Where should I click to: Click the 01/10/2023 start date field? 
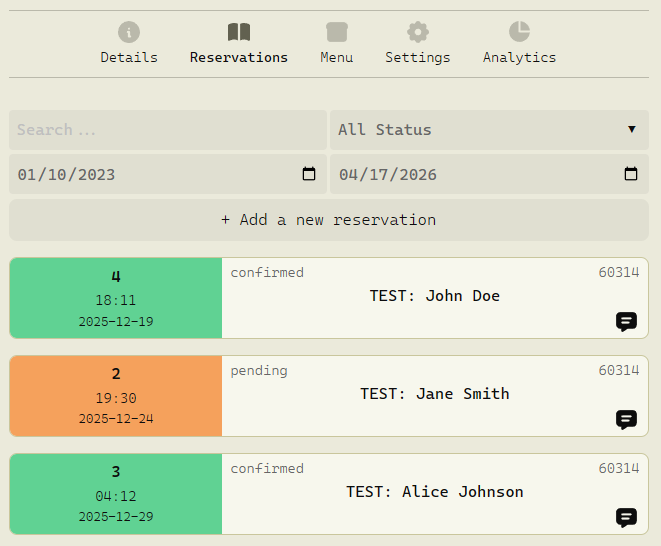[150, 174]
